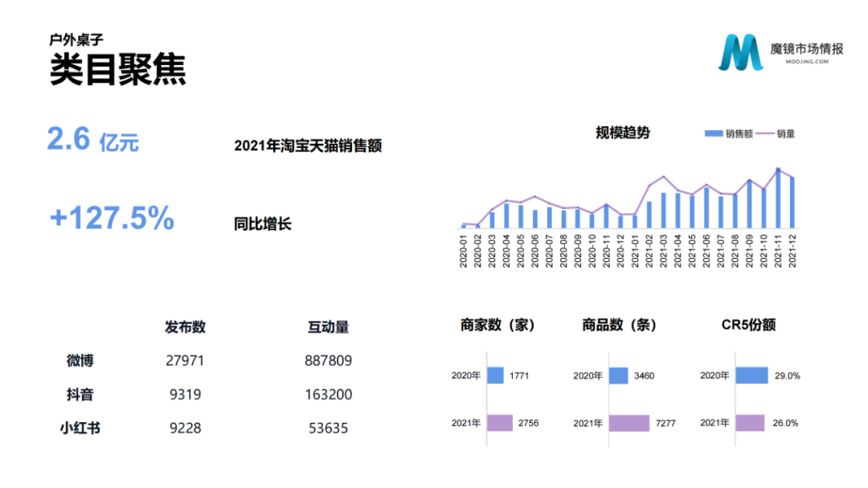
Task: Click the 2021-03 axis label
Action: (x=664, y=251)
